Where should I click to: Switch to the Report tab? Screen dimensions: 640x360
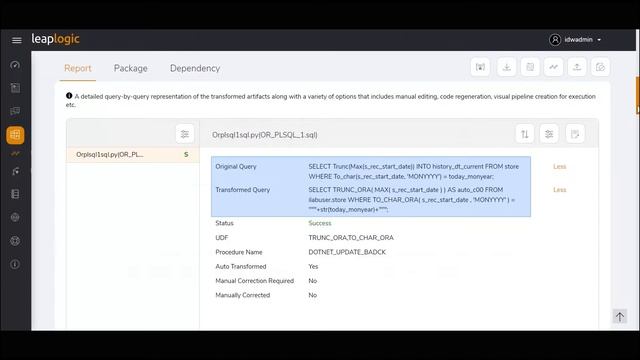click(78, 68)
